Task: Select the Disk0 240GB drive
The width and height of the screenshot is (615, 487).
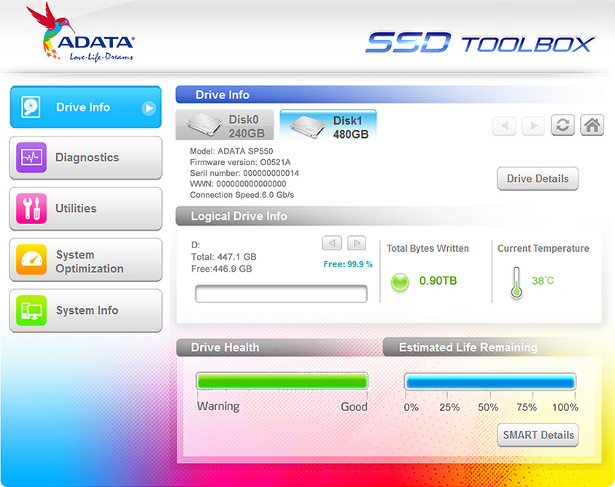Action: point(225,125)
